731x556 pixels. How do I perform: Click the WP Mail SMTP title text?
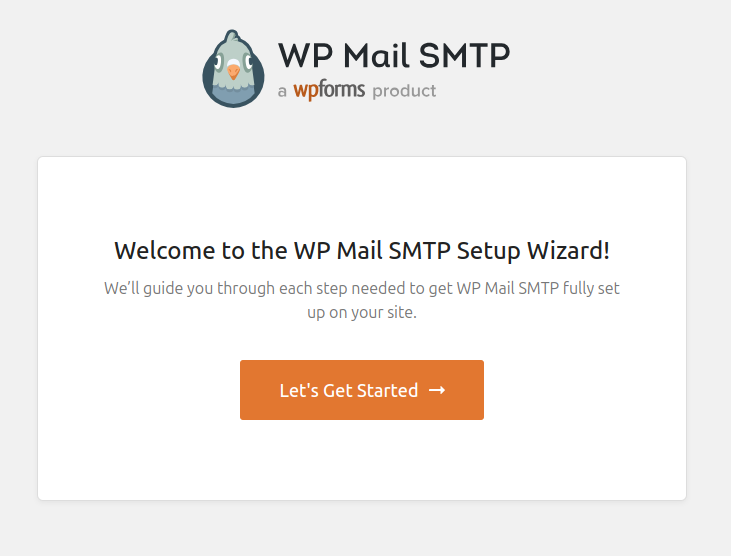point(394,56)
